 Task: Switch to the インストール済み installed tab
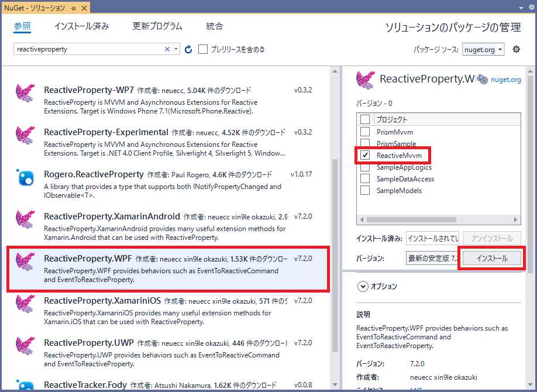click(81, 26)
